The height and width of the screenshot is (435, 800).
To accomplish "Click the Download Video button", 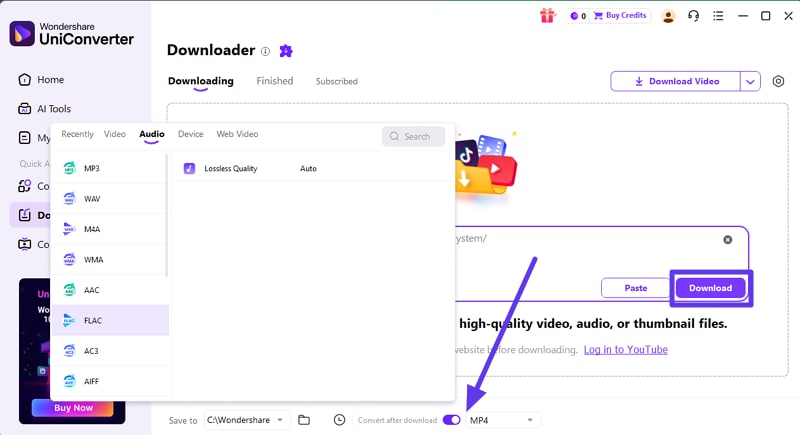I will [x=676, y=81].
